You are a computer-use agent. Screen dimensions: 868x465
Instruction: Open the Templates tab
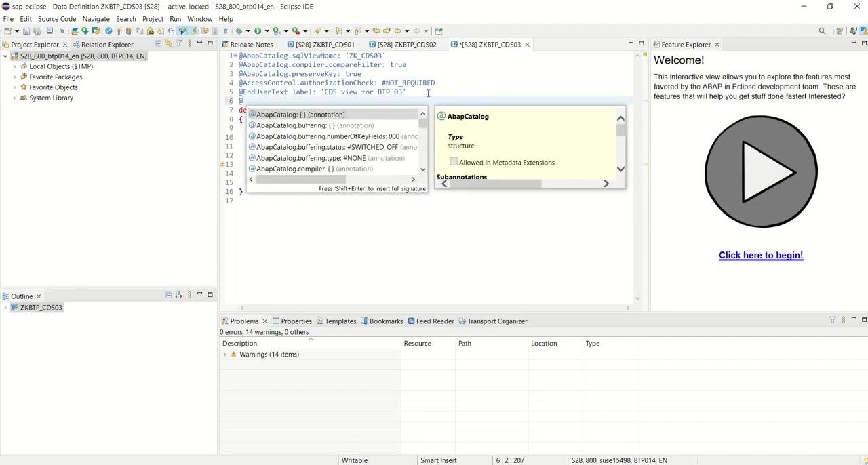336,321
